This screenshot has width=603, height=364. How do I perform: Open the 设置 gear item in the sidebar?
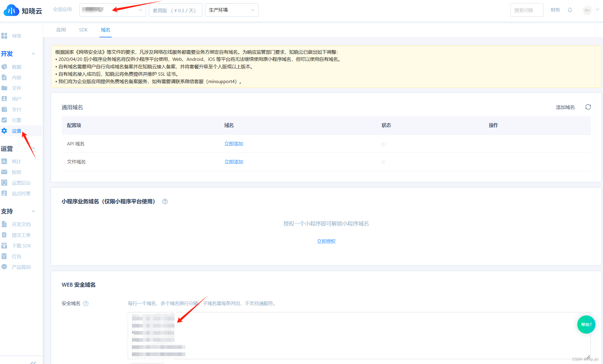point(16,131)
